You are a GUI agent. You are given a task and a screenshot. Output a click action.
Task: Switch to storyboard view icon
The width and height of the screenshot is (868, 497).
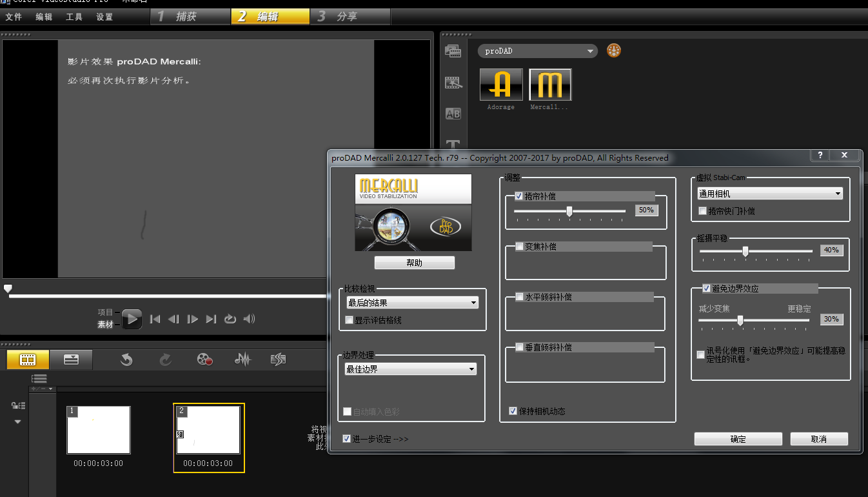click(x=28, y=360)
